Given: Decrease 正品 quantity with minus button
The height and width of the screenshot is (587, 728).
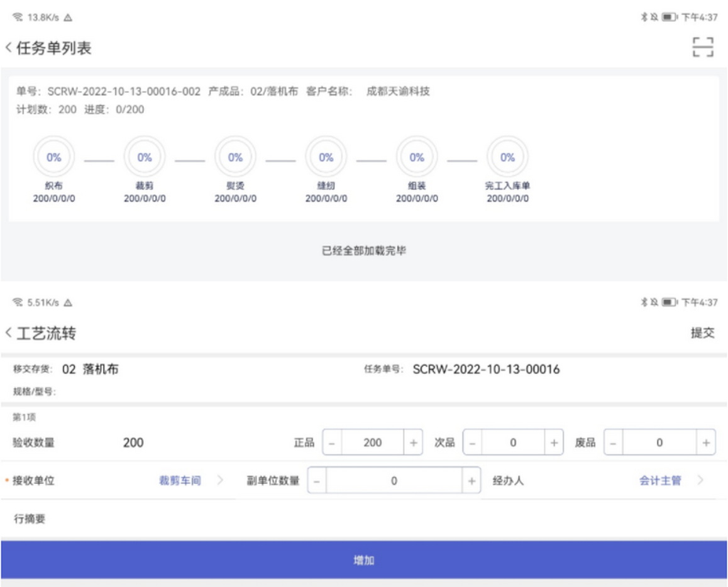Looking at the screenshot, I should coord(333,442).
